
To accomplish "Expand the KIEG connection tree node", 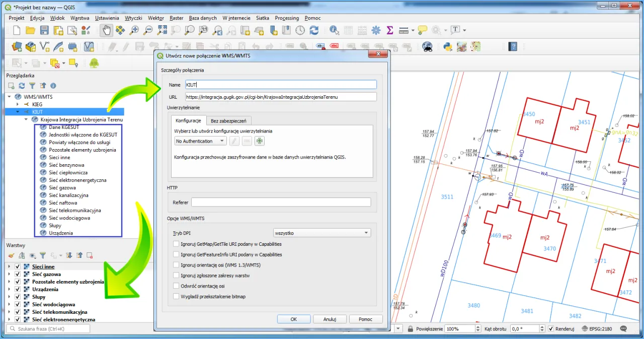I will (19, 104).
